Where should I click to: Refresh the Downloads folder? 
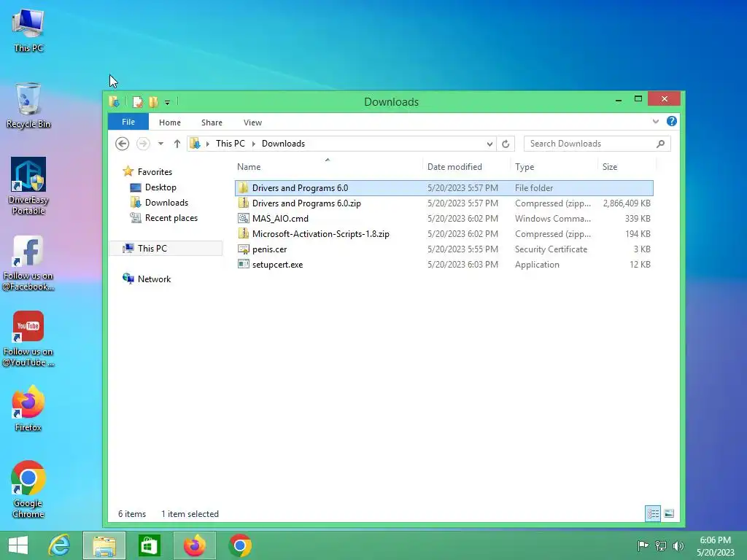click(506, 144)
